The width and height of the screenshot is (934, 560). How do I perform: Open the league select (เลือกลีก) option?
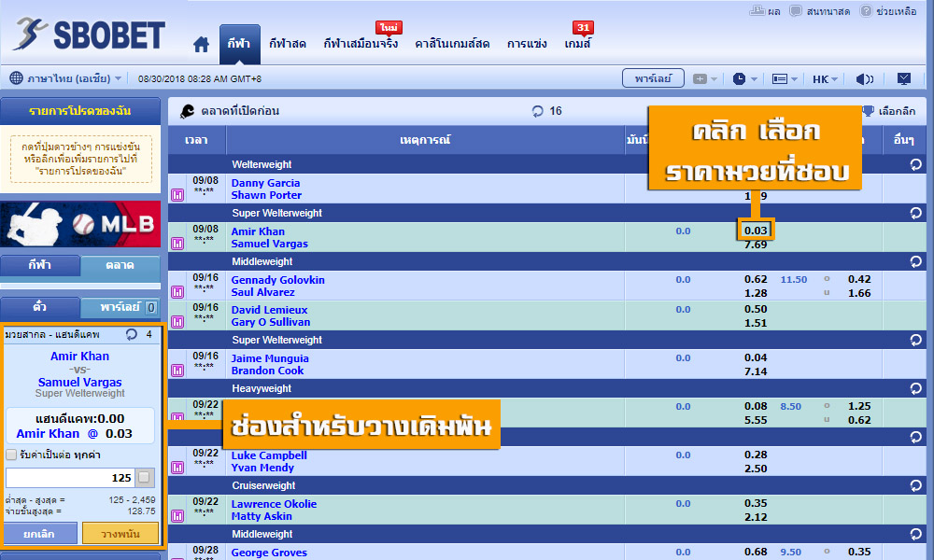tap(889, 111)
